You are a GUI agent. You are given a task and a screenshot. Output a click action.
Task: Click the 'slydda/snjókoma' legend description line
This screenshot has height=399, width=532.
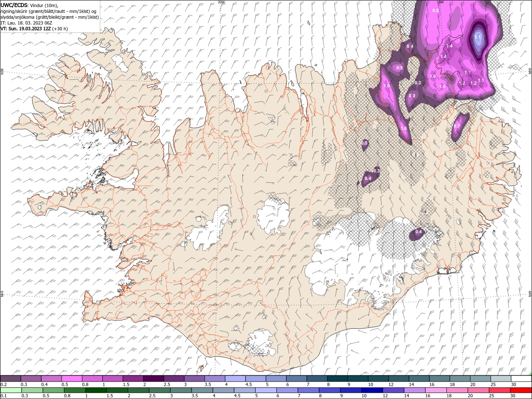coord(49,17)
